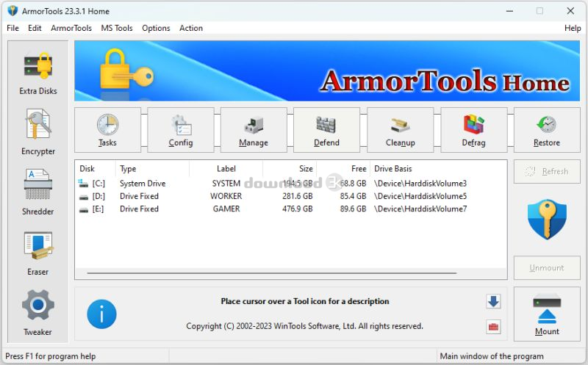Screen dimensions: 588x365
Task: Click the blue down arrow icon
Action: point(493,301)
